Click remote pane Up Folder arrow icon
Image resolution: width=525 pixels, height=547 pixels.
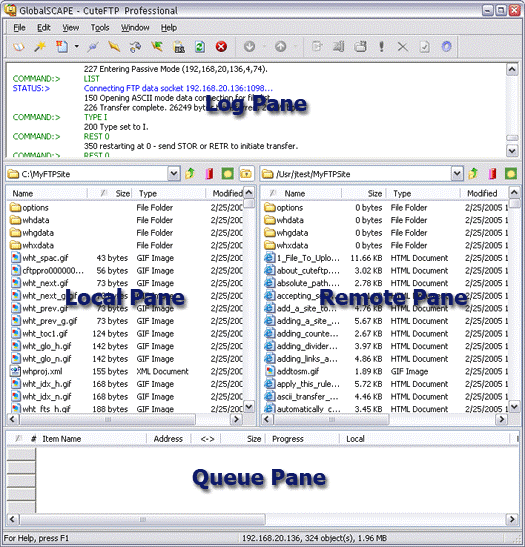coord(473,173)
